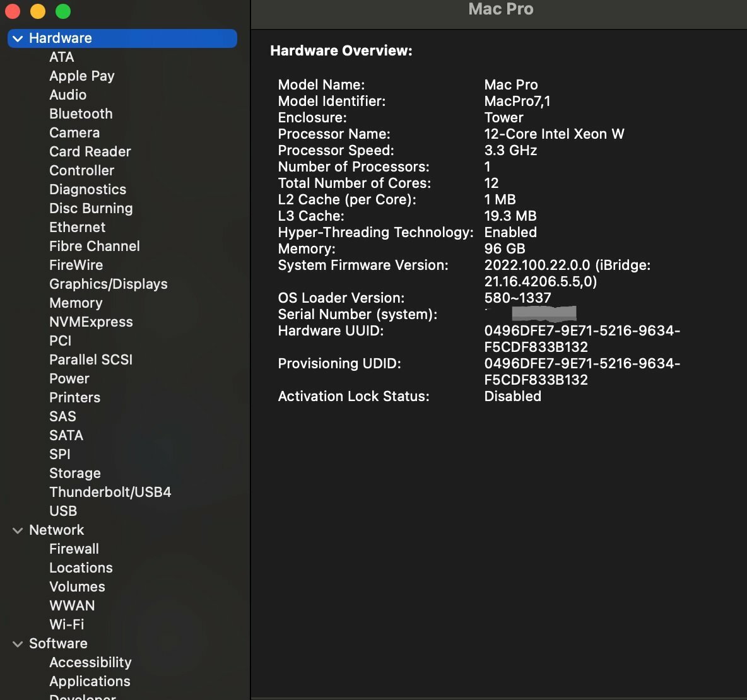Open the Printers entry
The width and height of the screenshot is (747, 700).
(x=75, y=398)
